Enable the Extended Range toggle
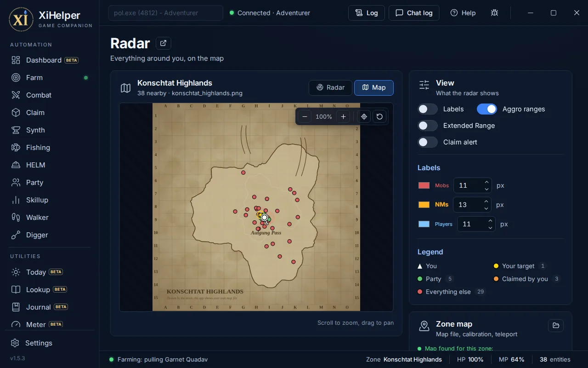The width and height of the screenshot is (588, 368). point(428,126)
